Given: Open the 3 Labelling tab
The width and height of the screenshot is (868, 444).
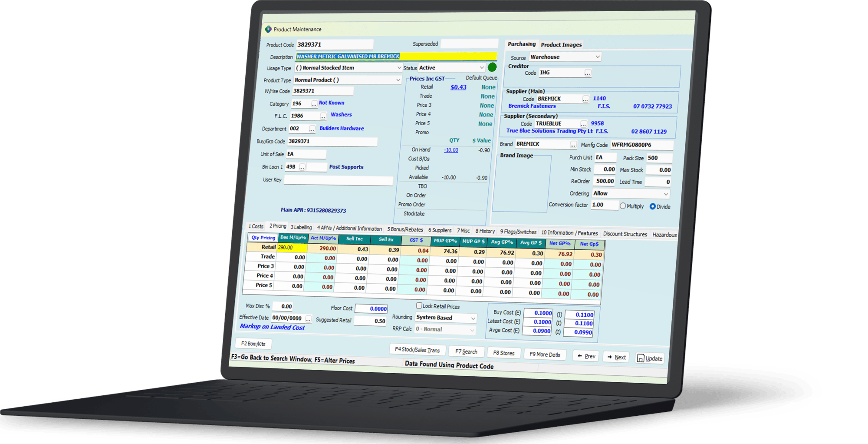Looking at the screenshot, I should [x=301, y=227].
